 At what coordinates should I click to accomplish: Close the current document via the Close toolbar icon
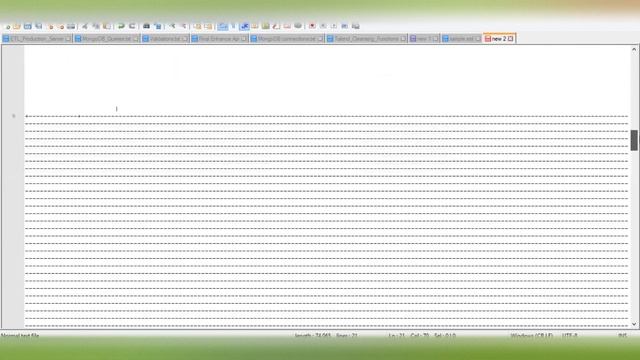(x=51, y=27)
